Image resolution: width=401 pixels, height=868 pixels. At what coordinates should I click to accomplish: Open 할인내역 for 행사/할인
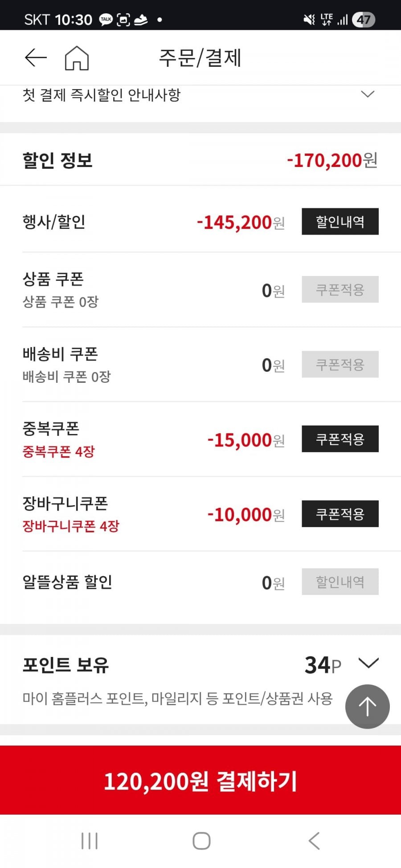tap(340, 221)
